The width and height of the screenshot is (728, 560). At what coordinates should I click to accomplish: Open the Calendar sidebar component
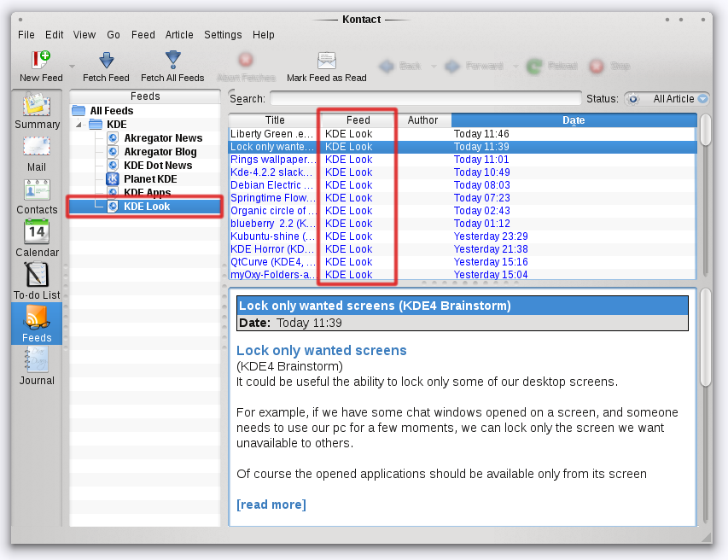click(37, 239)
